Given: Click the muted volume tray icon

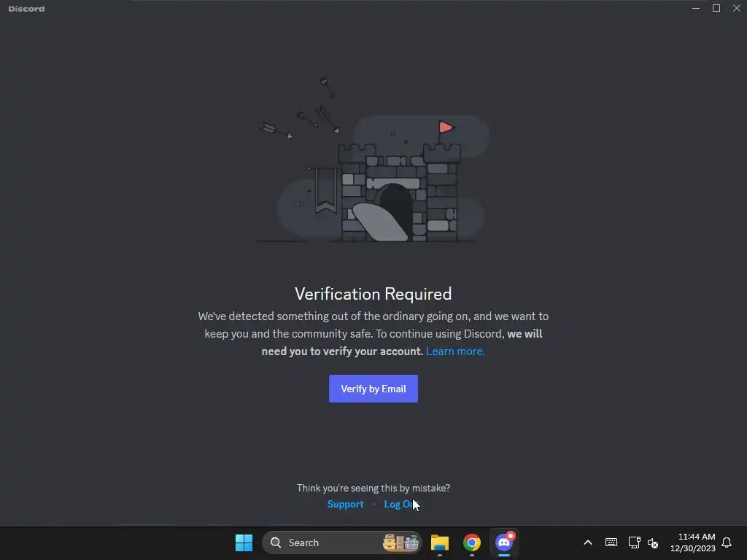Looking at the screenshot, I should tap(653, 542).
